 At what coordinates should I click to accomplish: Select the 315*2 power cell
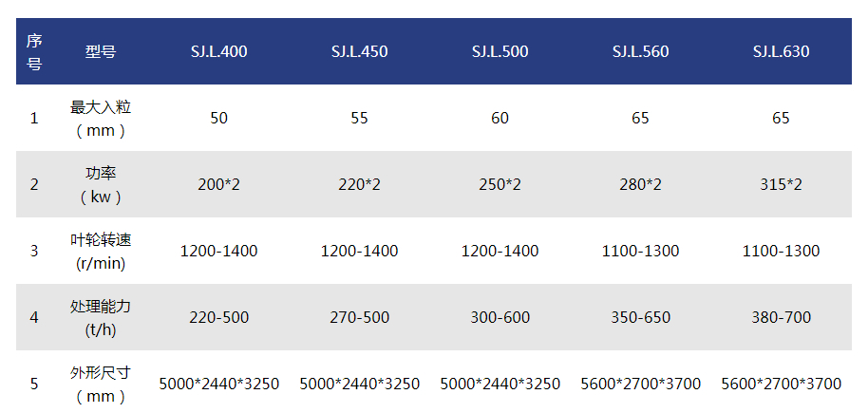click(781, 184)
